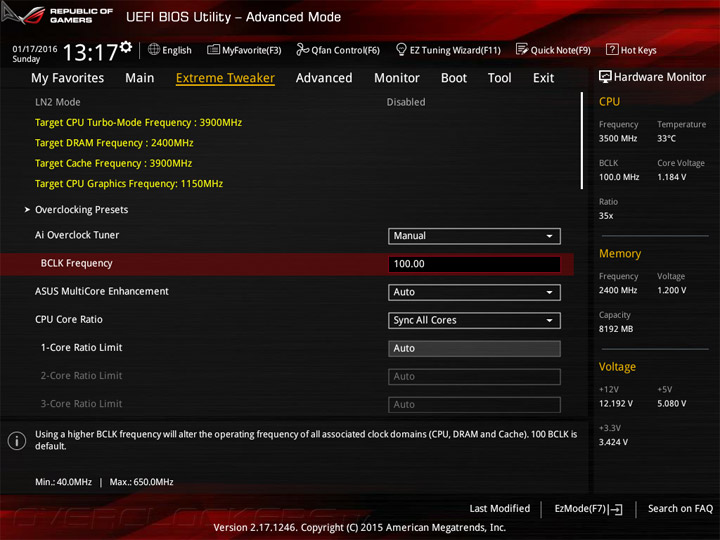Open the CPU Core Ratio dropdown

tap(474, 321)
